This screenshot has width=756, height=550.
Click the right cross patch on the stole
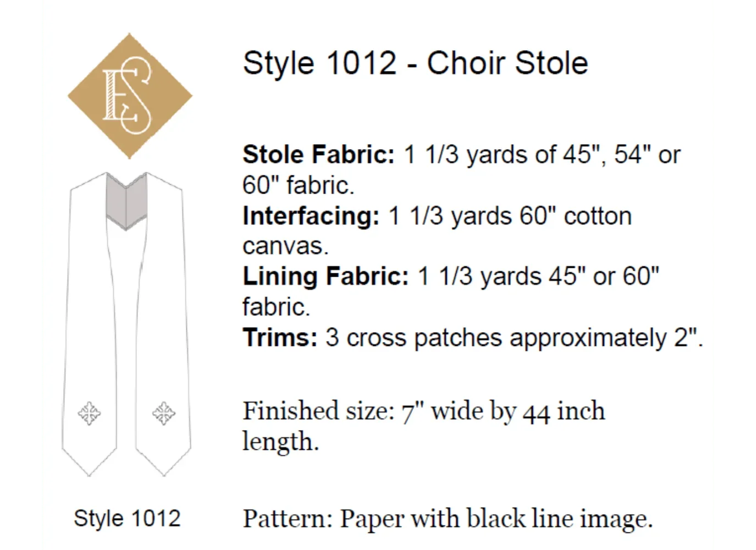(x=163, y=413)
